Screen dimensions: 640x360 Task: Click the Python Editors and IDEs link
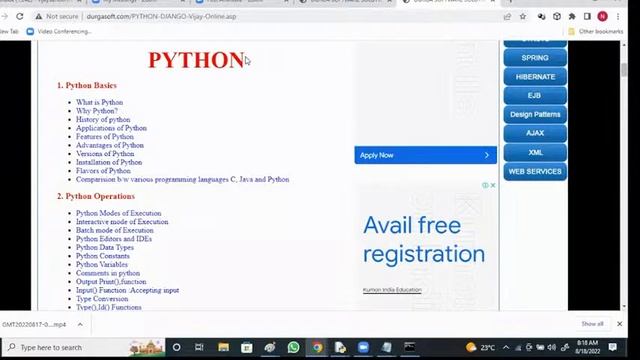click(114, 239)
